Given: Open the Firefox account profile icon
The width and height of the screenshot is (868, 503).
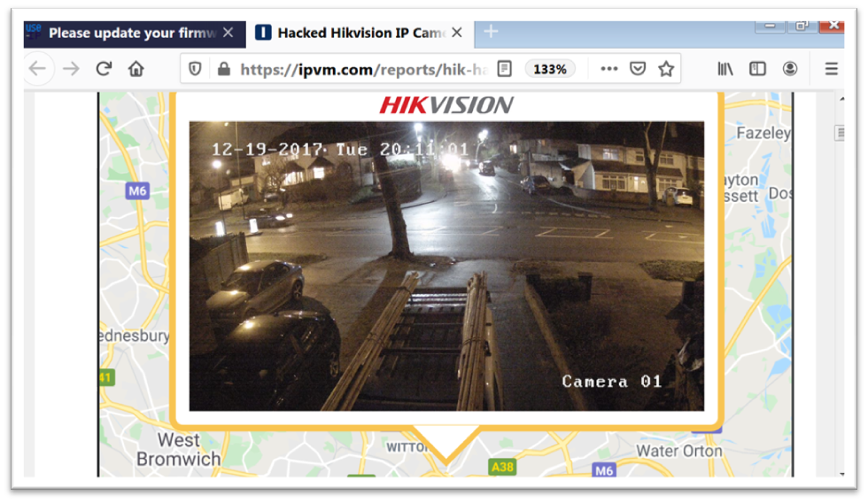Looking at the screenshot, I should [x=789, y=69].
